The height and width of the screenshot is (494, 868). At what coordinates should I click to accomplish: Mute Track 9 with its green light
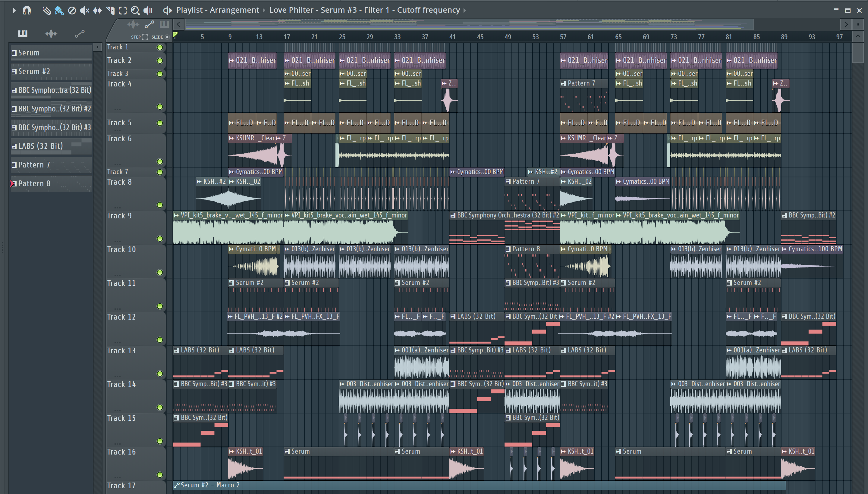[159, 239]
